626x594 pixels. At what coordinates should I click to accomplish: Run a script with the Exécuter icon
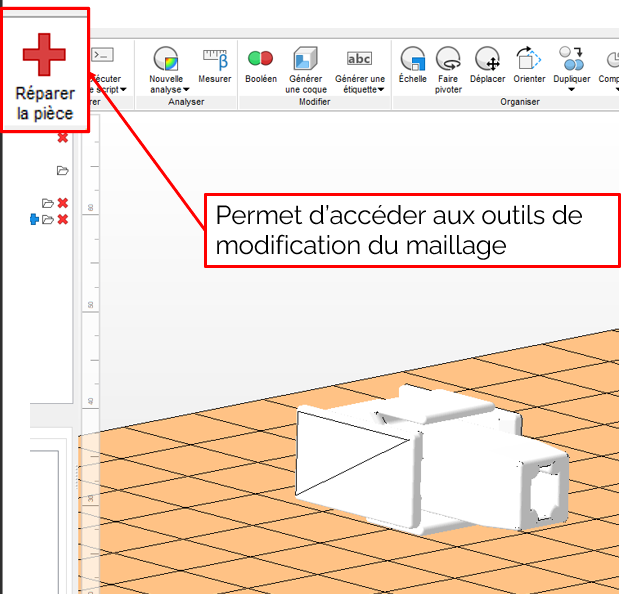click(103, 56)
